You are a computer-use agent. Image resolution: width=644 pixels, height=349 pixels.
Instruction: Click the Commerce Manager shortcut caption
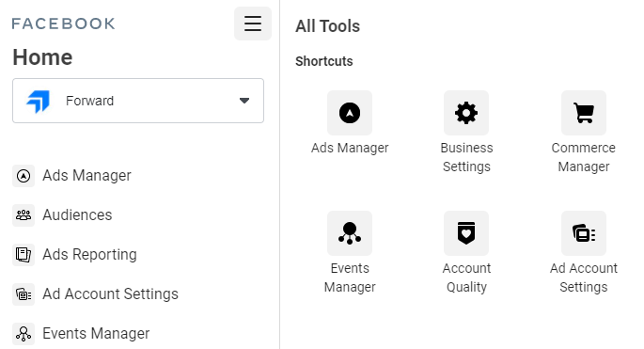(584, 157)
